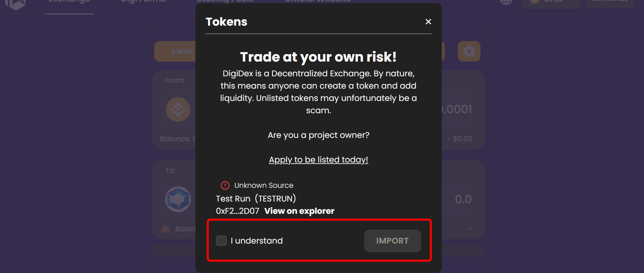Click the DigiDex logo in the header
Screen dimensions: 644x273
[15, 4]
